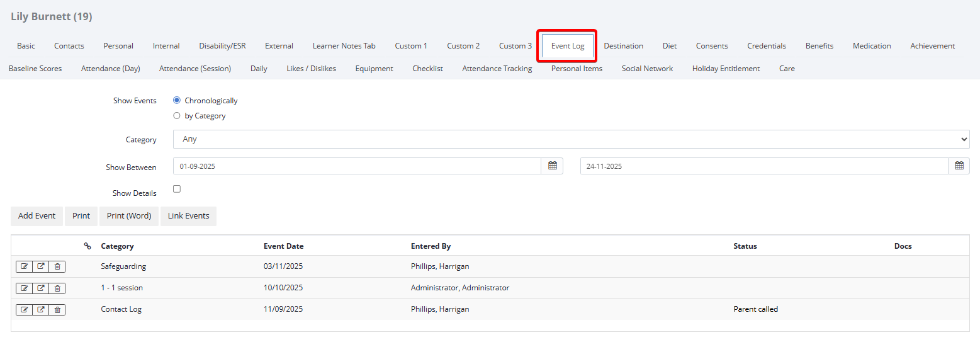Switch to the Basic tab
The image size is (980, 347).
(26, 46)
